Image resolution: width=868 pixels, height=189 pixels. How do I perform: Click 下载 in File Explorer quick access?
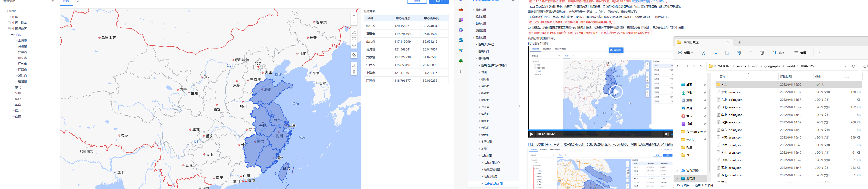point(689,93)
